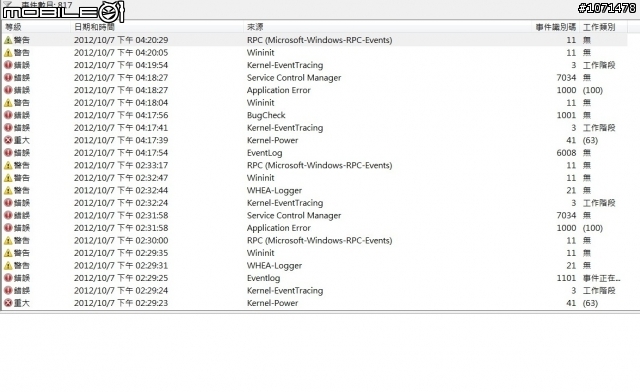Viewport: 640px width, 392px height.
Task: Click error icon of 04:18:27 Service Control Manager row
Action: click(x=8, y=78)
